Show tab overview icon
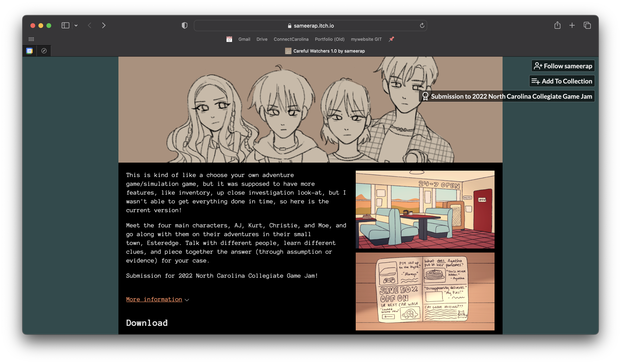Image resolution: width=621 pixels, height=364 pixels. pyautogui.click(x=587, y=25)
